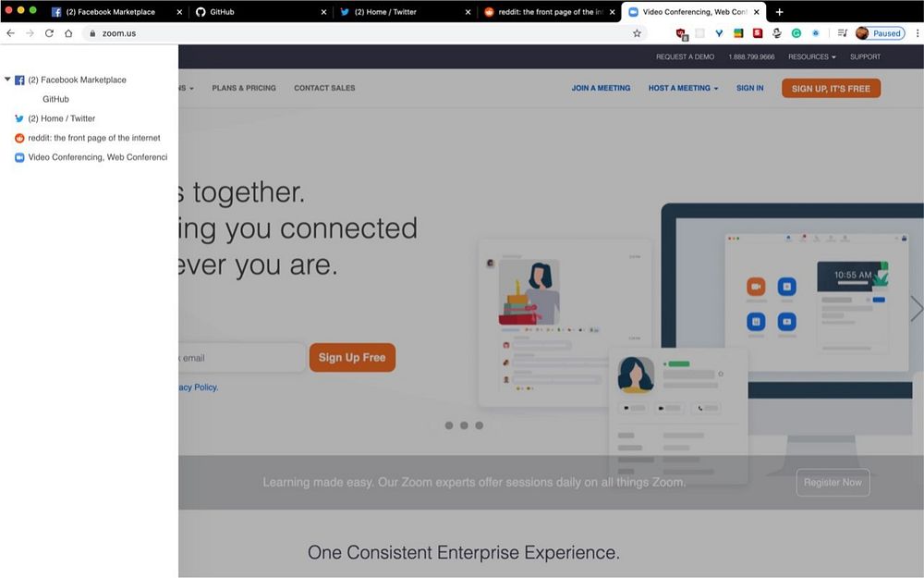
Task: Open Chrome profile Paused button
Action: (880, 33)
